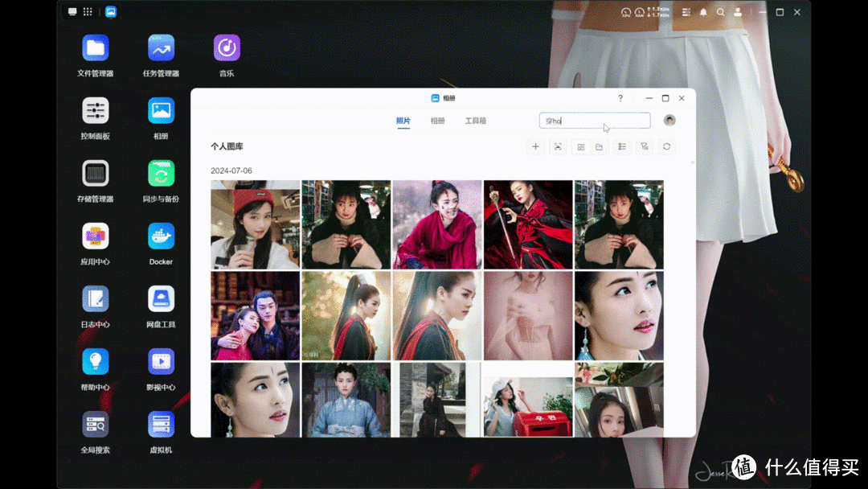Select the 照片 tab

(x=403, y=121)
